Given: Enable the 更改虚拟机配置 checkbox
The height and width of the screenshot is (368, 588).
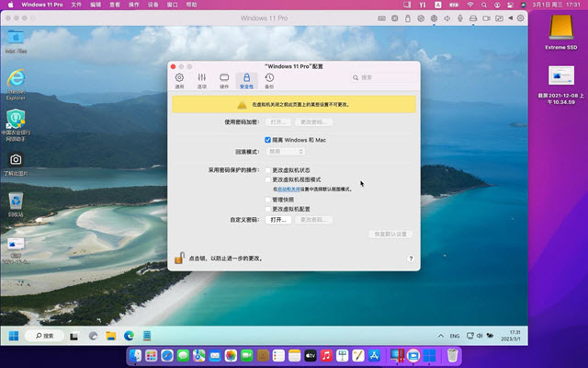Looking at the screenshot, I should (267, 209).
